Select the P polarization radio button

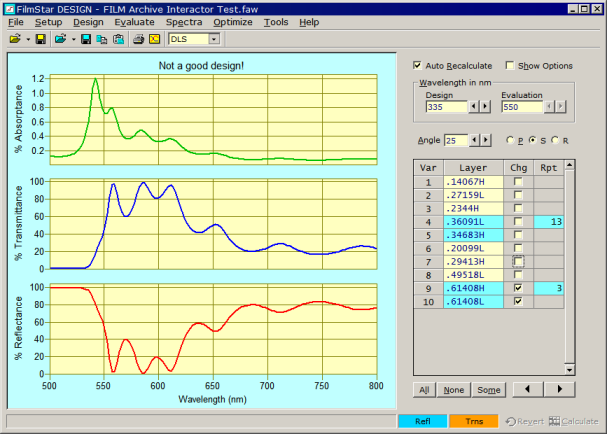tap(510, 140)
